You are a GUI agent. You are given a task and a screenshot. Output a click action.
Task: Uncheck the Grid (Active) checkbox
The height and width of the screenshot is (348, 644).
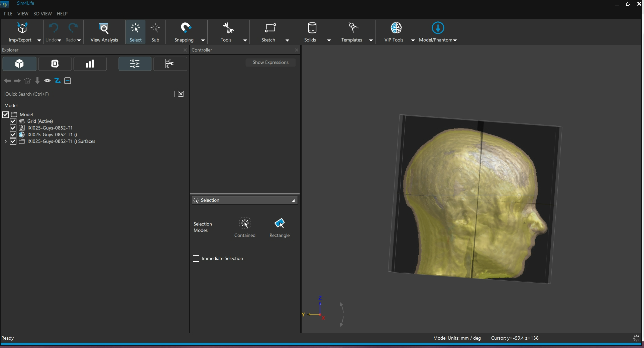(13, 121)
